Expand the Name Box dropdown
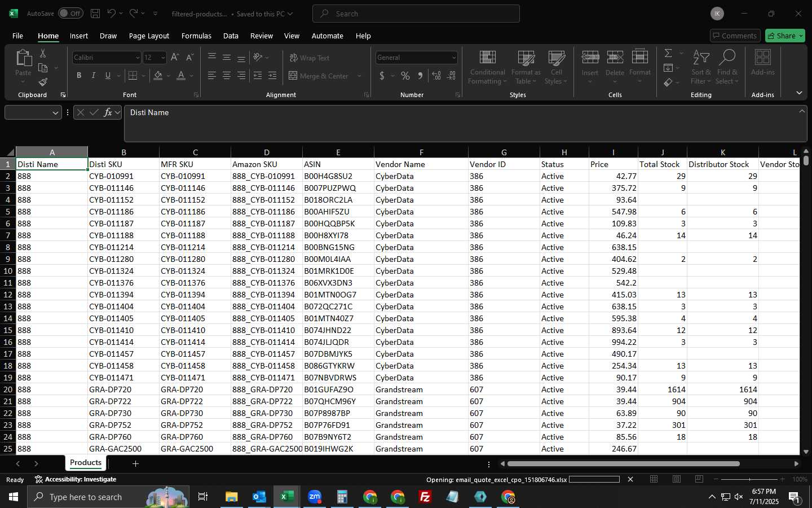The image size is (812, 508). pyautogui.click(x=55, y=113)
